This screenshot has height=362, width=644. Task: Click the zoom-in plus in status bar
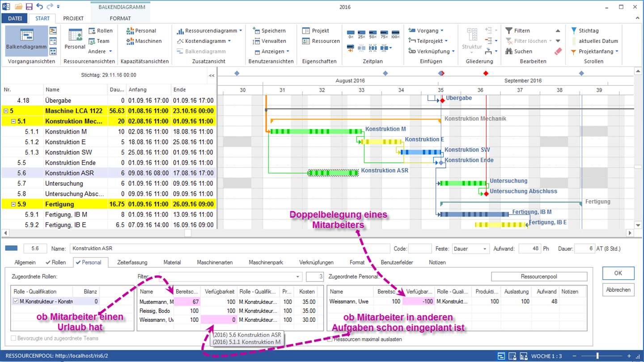(630, 356)
